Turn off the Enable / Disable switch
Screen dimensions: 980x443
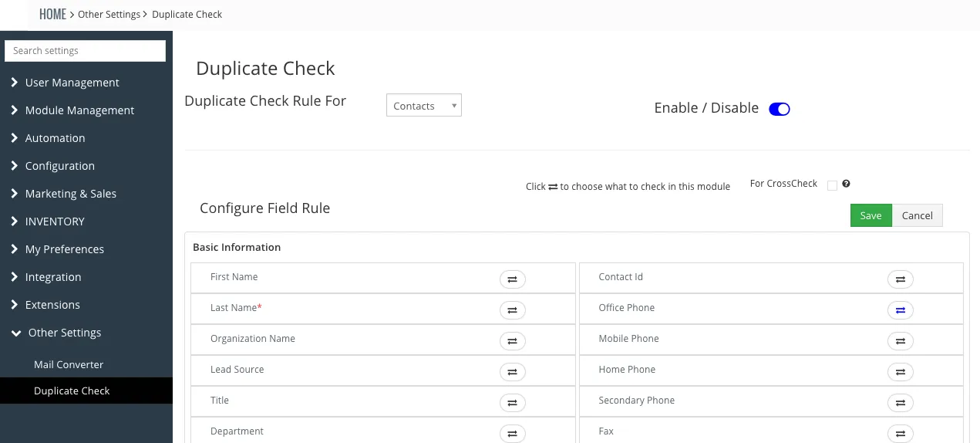click(x=780, y=109)
